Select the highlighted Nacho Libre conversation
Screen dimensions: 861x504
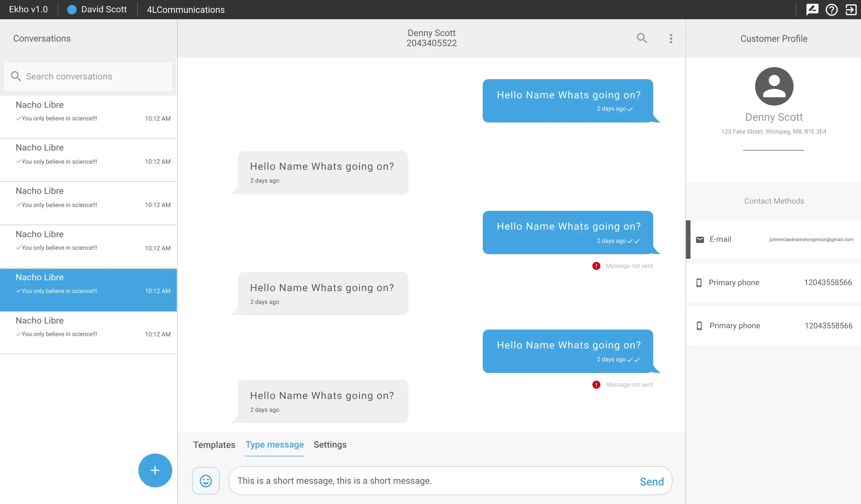pos(88,290)
